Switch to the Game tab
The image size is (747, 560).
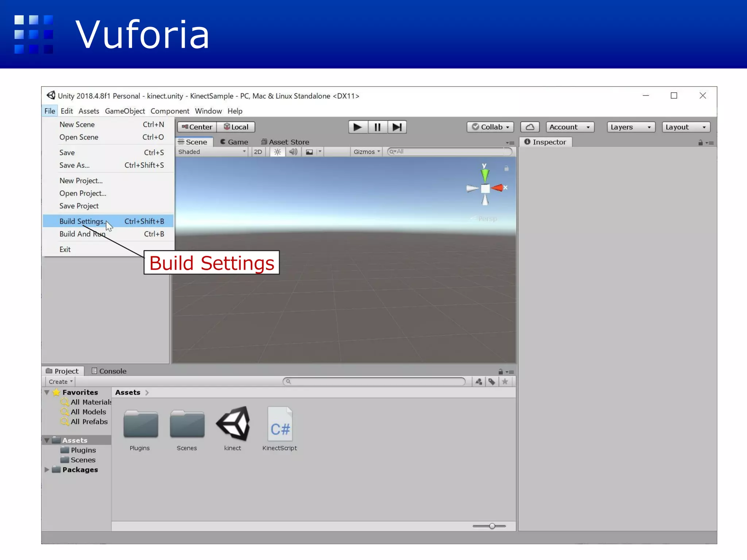click(235, 142)
